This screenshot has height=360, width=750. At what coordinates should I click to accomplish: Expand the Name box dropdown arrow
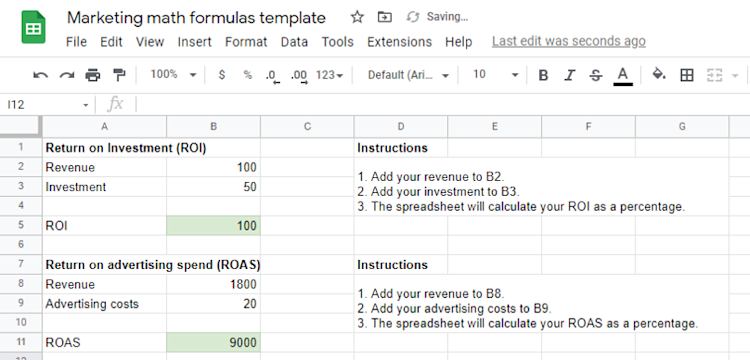click(x=86, y=105)
